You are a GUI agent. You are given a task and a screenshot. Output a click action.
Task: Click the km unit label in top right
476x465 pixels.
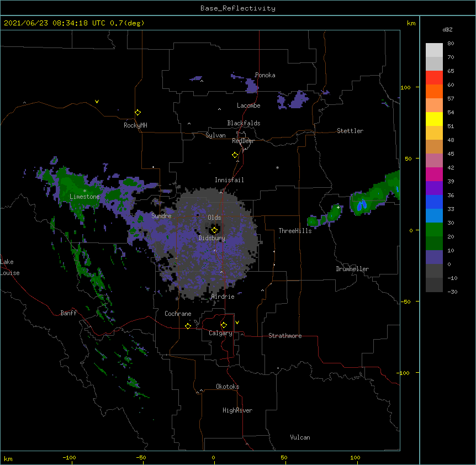[411, 23]
